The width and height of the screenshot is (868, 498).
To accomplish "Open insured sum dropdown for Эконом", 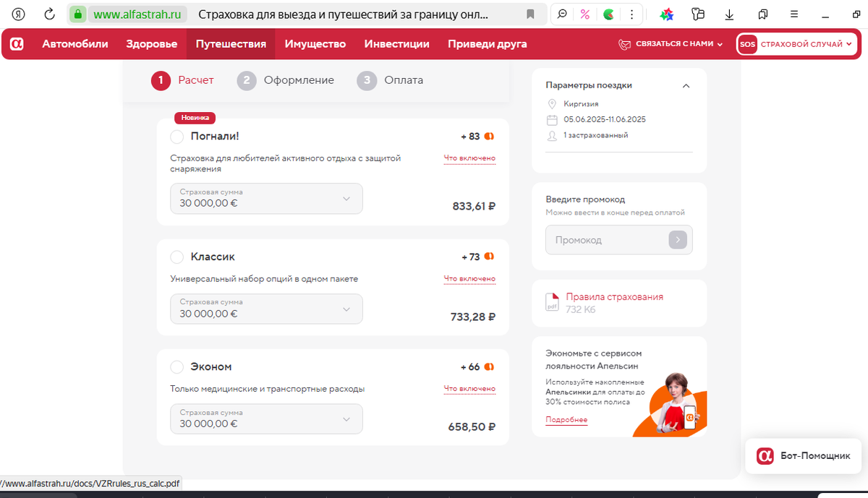I will click(266, 418).
